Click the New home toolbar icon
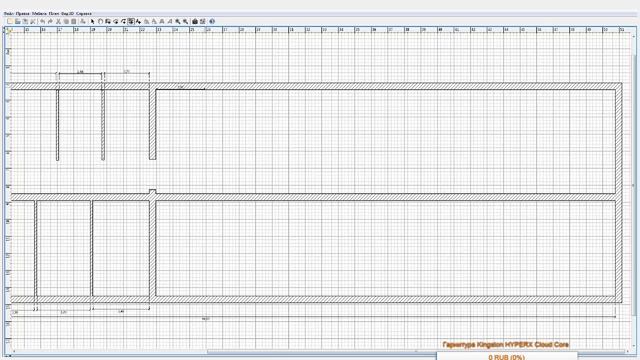Viewport: 640px width, 360px height. tap(10, 21)
